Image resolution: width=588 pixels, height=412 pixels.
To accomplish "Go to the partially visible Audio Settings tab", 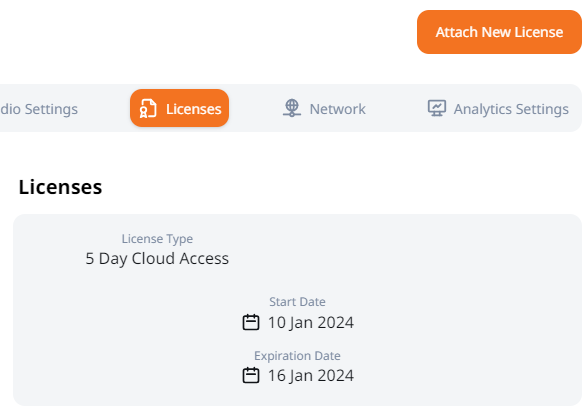I will click(39, 109).
